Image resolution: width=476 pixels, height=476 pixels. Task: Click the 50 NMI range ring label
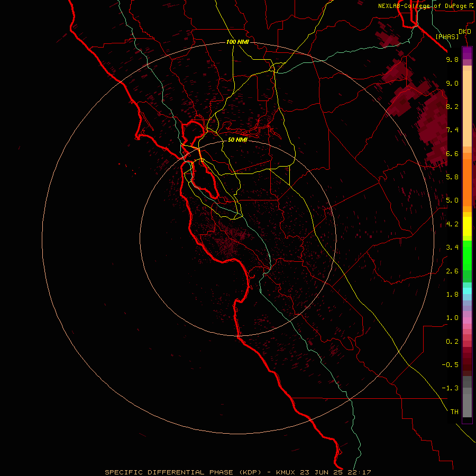coord(237,140)
